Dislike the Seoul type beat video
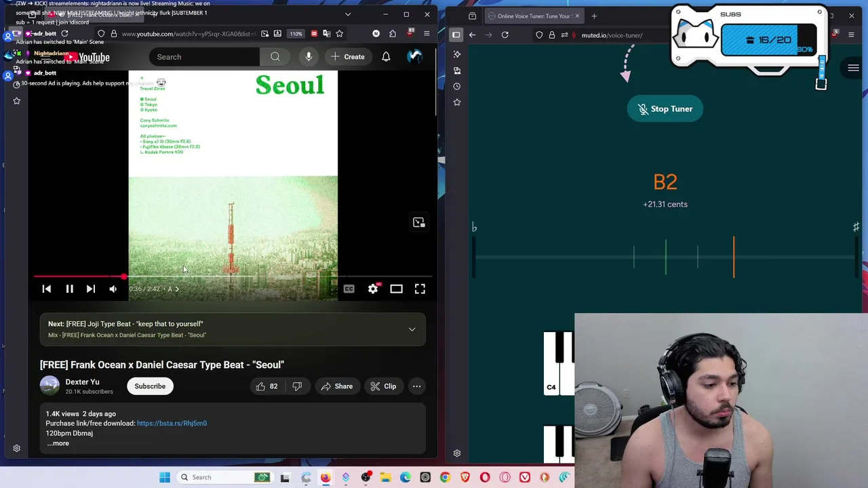This screenshot has width=868, height=488. coord(297,386)
